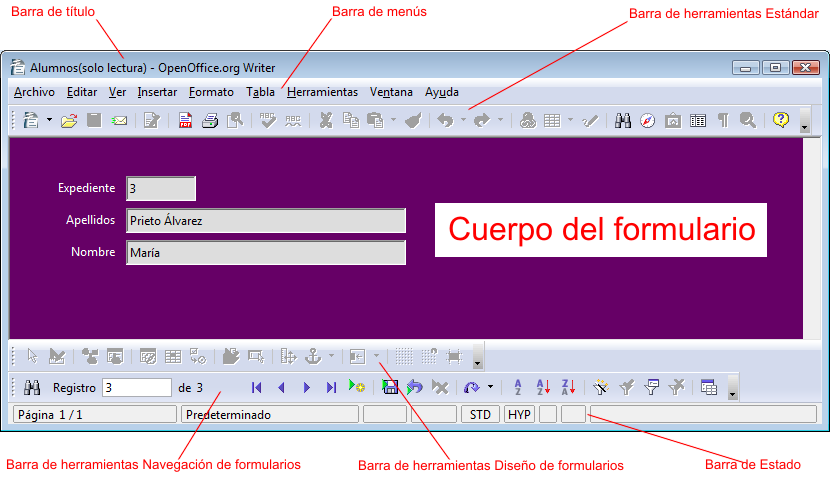
Task: Open the Insertar menu
Action: point(157,92)
